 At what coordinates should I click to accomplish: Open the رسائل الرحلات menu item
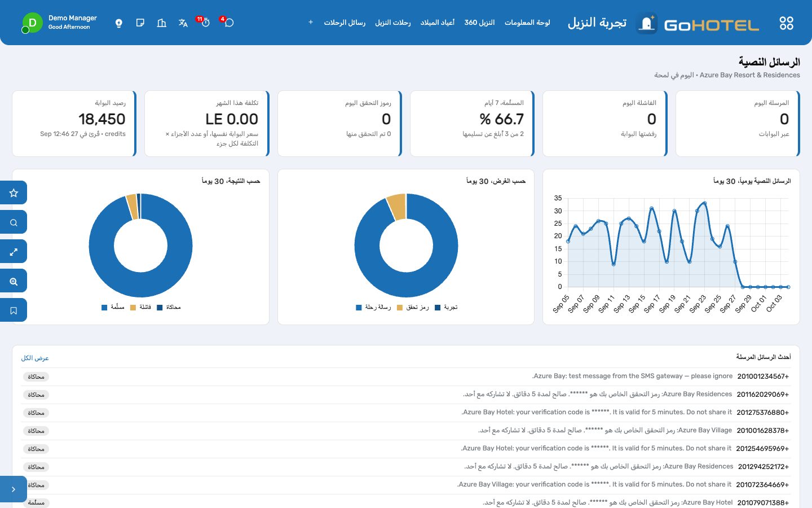pyautogui.click(x=345, y=23)
